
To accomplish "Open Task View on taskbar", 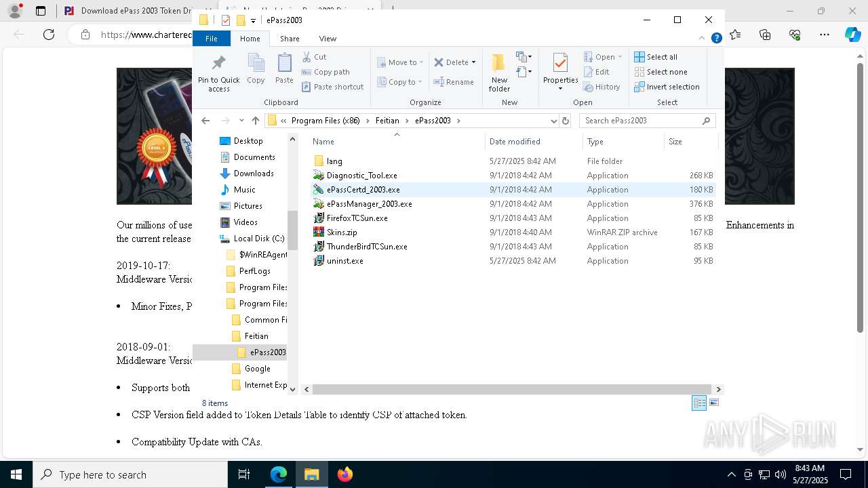I will (244, 474).
